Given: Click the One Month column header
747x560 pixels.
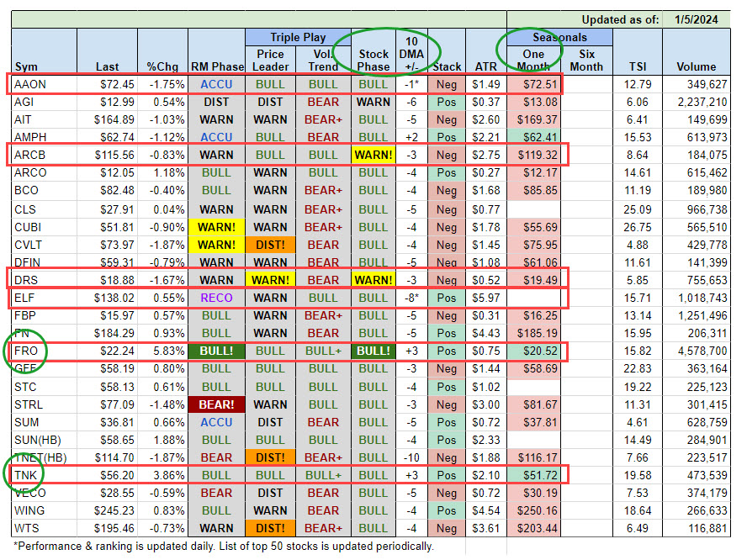Looking at the screenshot, I should point(533,59).
